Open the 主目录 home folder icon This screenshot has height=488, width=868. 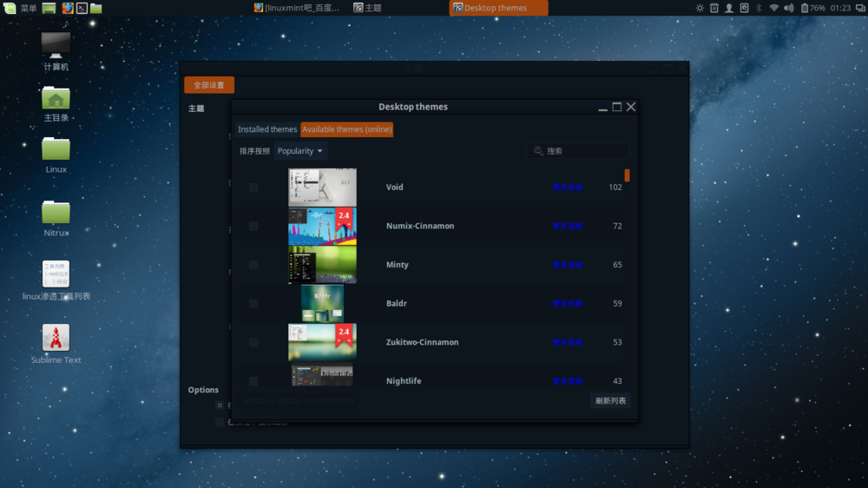pos(56,104)
